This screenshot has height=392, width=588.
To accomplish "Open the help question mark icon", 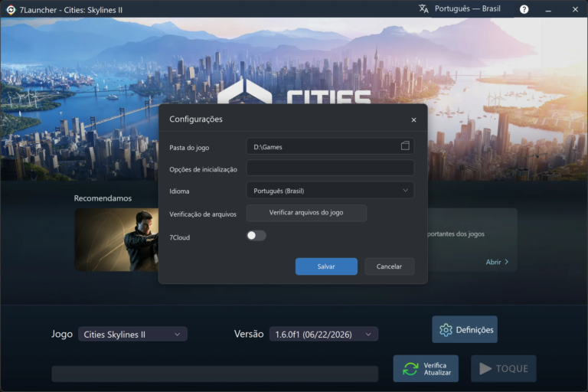I will [524, 9].
